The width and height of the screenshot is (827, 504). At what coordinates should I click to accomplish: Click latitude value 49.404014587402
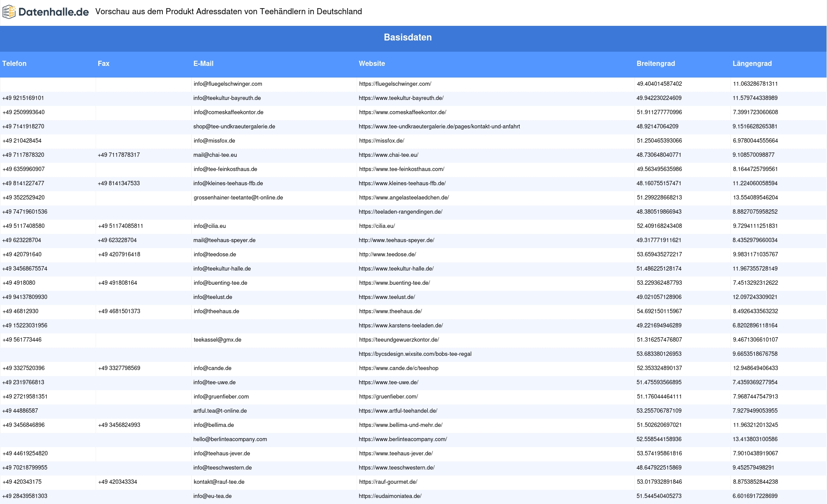coord(659,84)
